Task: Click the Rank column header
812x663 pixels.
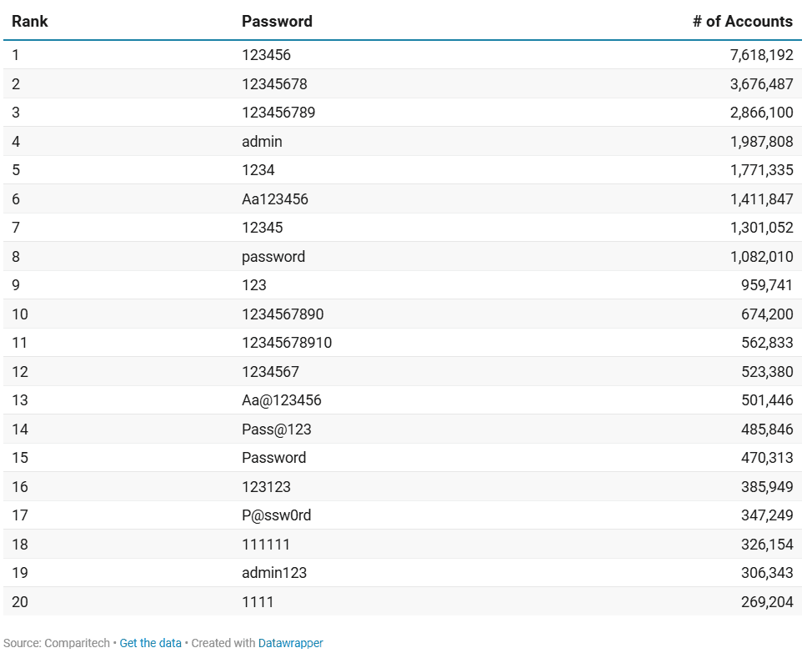Action: click(x=30, y=22)
